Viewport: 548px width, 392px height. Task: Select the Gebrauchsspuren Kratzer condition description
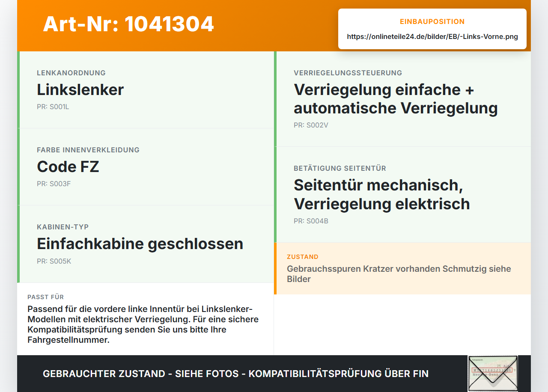point(399,274)
